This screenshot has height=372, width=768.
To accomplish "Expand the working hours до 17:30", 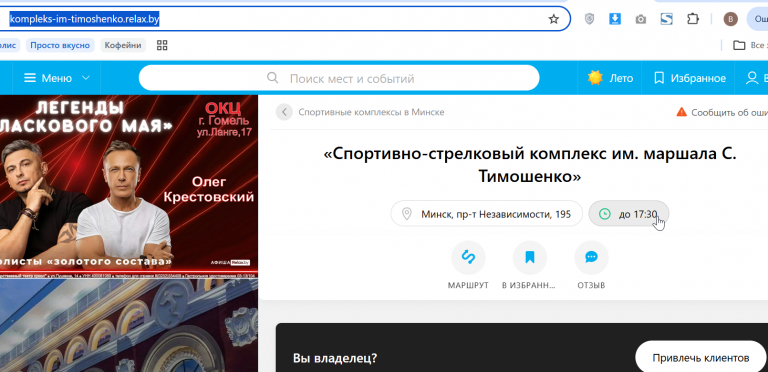I will tap(628, 214).
